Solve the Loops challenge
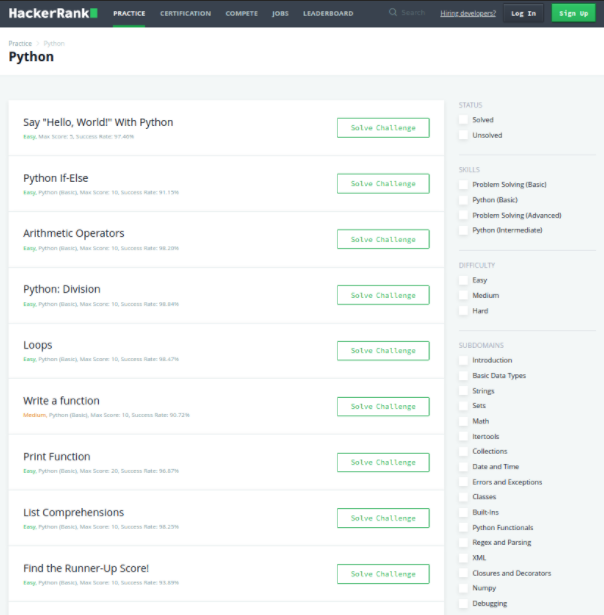This screenshot has height=615, width=604. pos(383,351)
